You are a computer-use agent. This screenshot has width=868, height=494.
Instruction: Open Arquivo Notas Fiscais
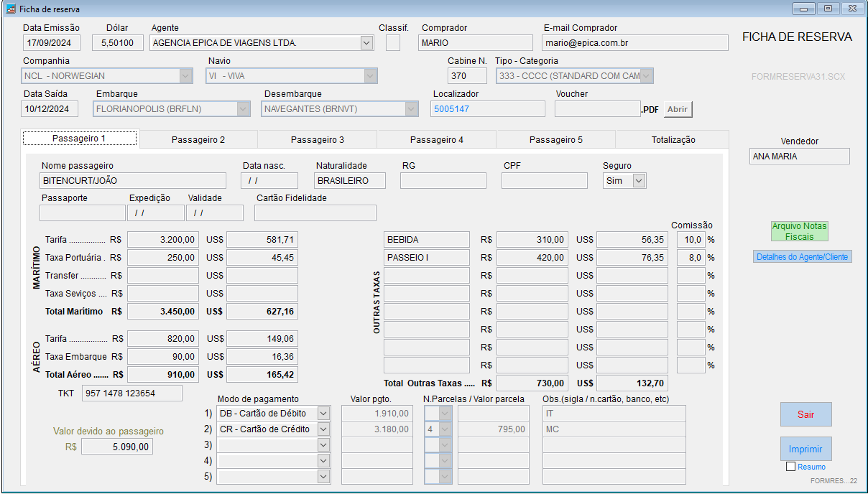tap(799, 231)
